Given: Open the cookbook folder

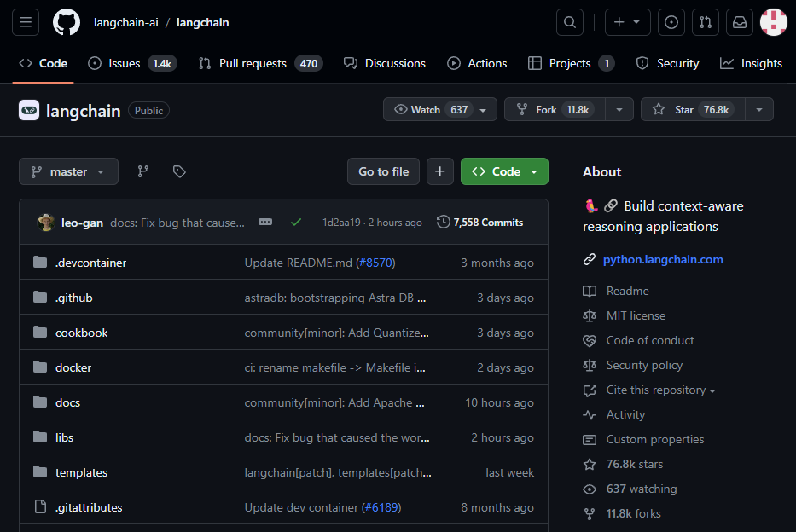Looking at the screenshot, I should [82, 332].
